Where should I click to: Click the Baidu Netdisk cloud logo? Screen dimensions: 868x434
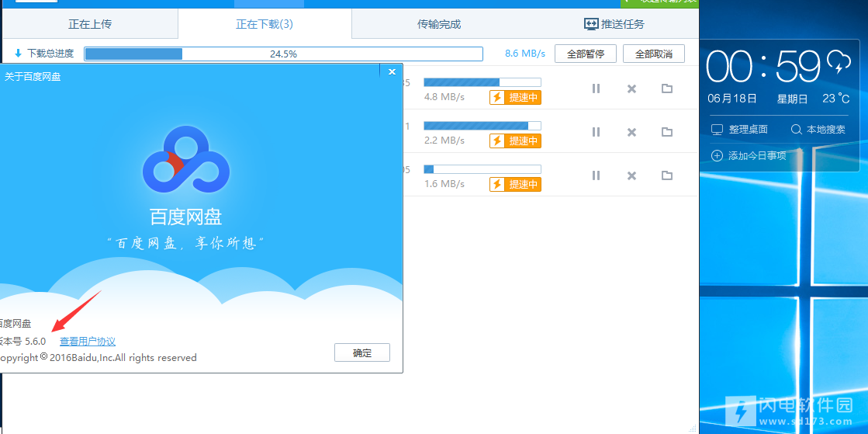[186, 159]
